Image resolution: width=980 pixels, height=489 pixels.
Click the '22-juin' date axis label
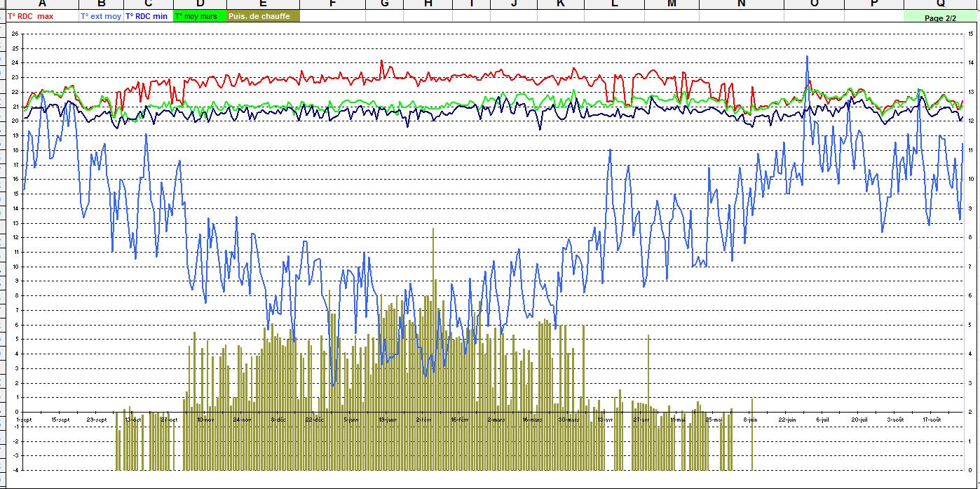point(787,420)
